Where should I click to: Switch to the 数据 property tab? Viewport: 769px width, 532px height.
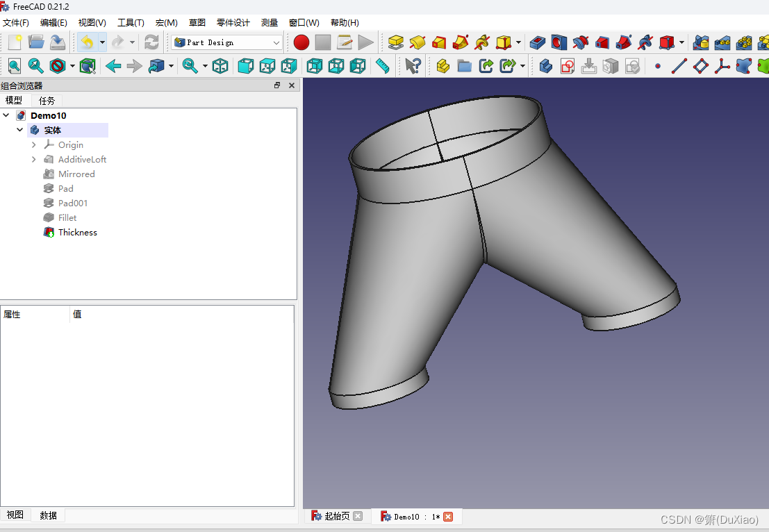pyautogui.click(x=48, y=515)
